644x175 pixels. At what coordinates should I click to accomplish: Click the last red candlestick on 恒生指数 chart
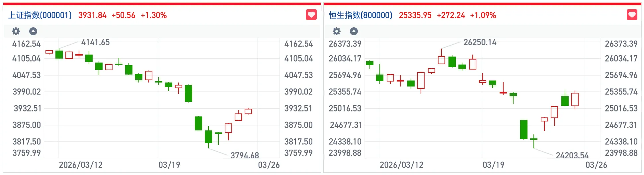(575, 99)
